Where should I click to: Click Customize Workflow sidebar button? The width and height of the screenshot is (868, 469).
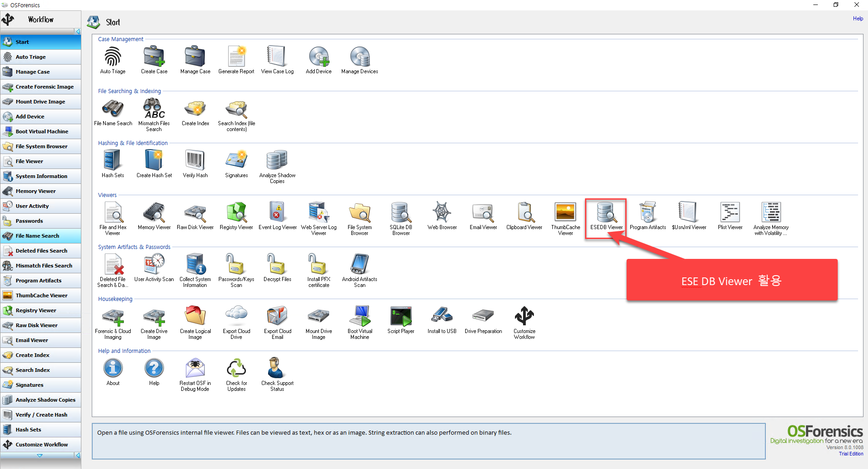[41, 445]
